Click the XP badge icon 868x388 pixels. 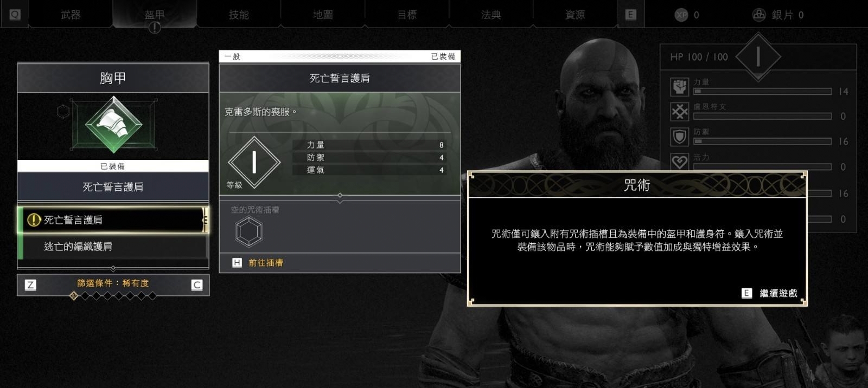(681, 15)
